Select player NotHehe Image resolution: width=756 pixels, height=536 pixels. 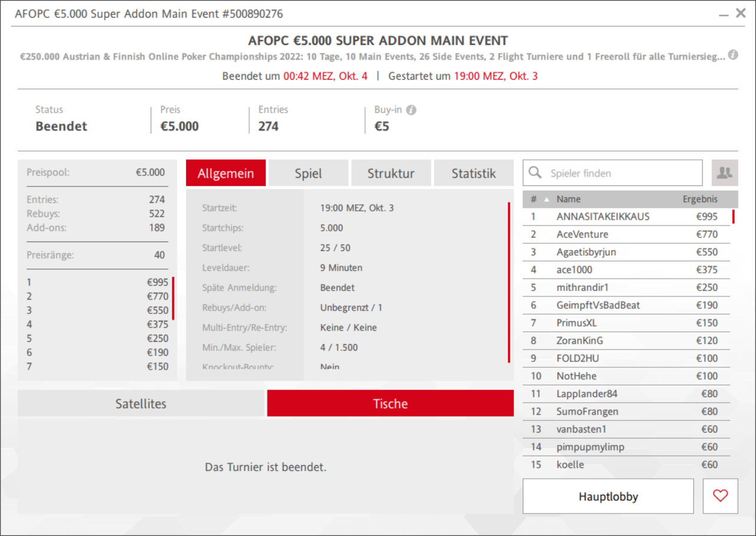(626, 376)
